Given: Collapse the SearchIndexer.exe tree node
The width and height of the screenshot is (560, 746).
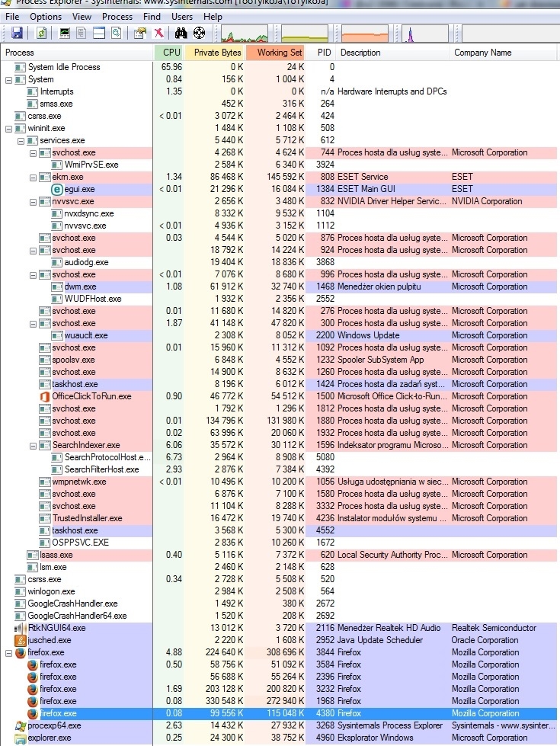Looking at the screenshot, I should (x=34, y=446).
